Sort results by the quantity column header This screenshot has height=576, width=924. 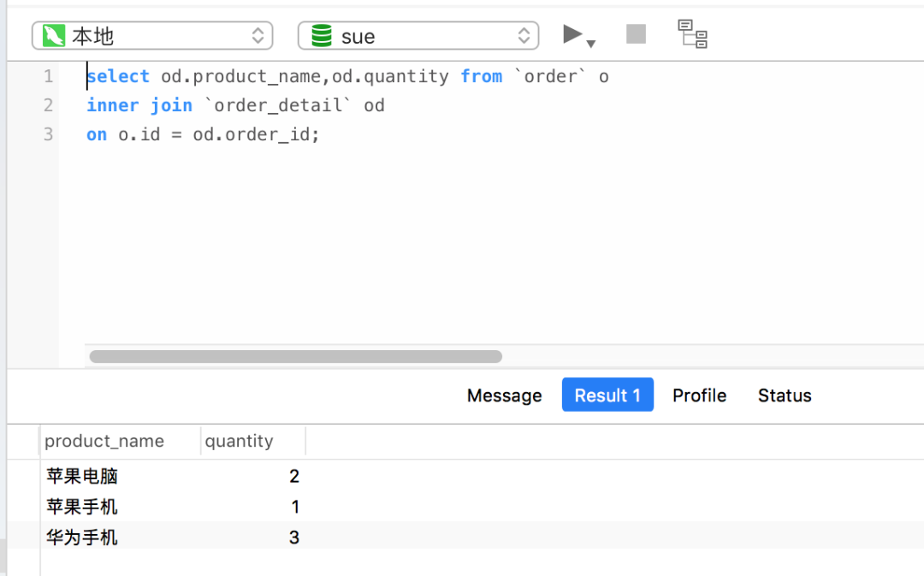240,441
